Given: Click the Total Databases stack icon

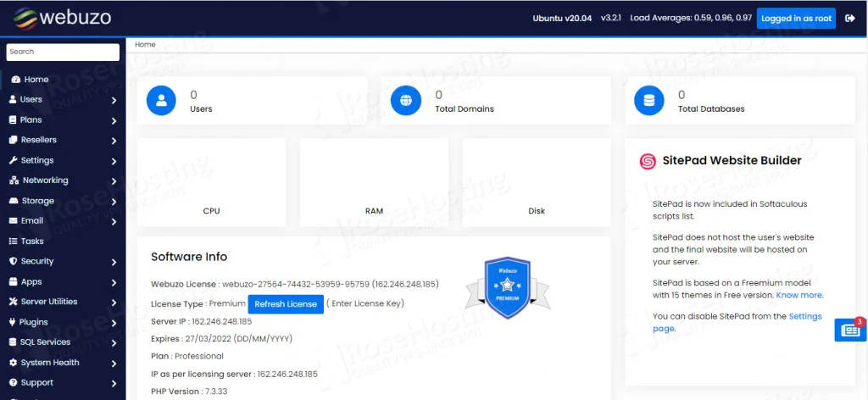Looking at the screenshot, I should point(649,101).
